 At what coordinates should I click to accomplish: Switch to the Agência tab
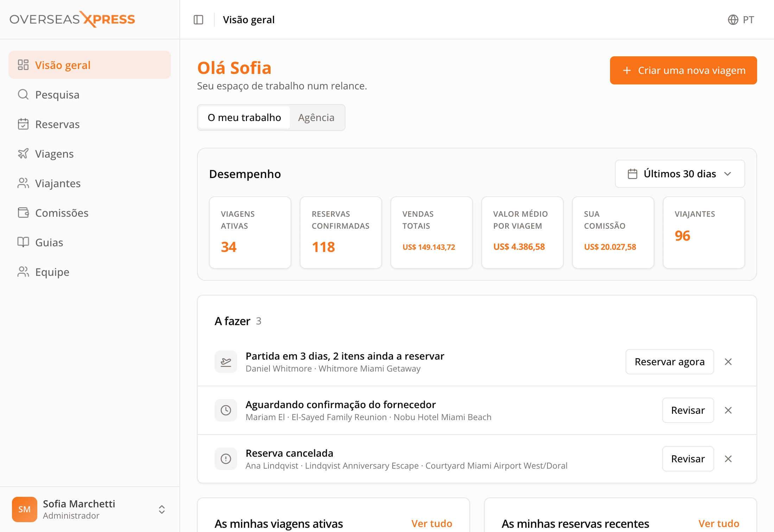point(316,118)
